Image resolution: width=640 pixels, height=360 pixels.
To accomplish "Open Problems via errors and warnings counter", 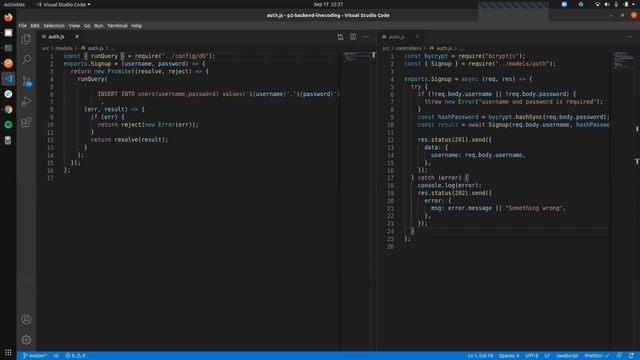I will 76,356.
